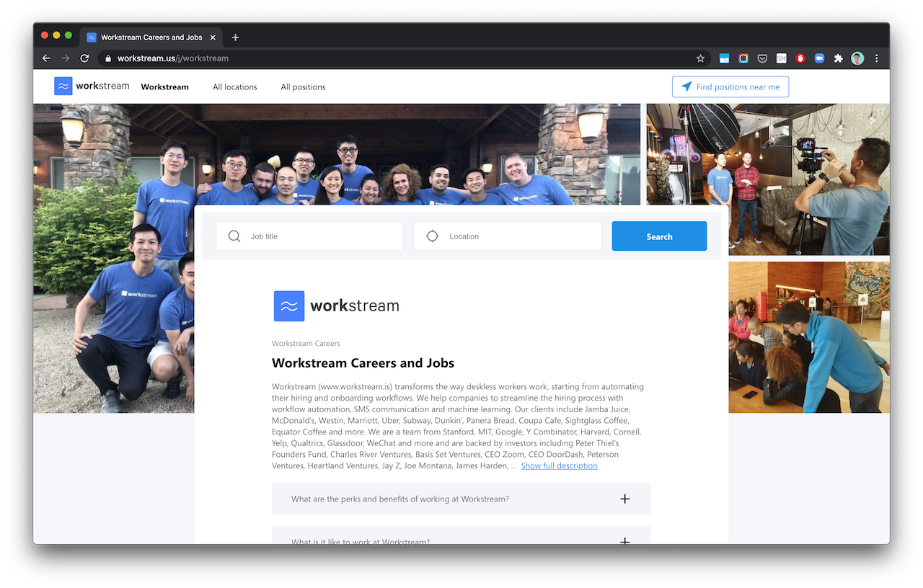The width and height of the screenshot is (923, 588).
Task: Close the Workstream Careers and Jobs tab
Action: [213, 37]
